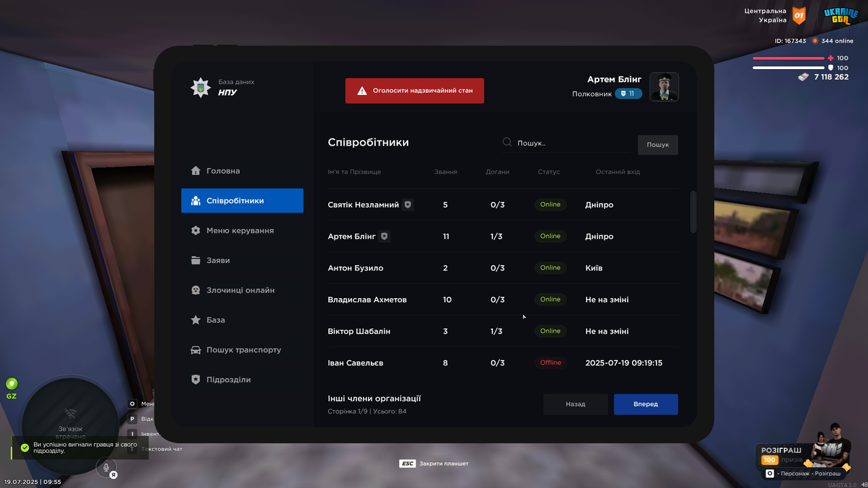The height and width of the screenshot is (488, 868).
Task: Select employee Владислав Ахметов
Action: click(502, 300)
